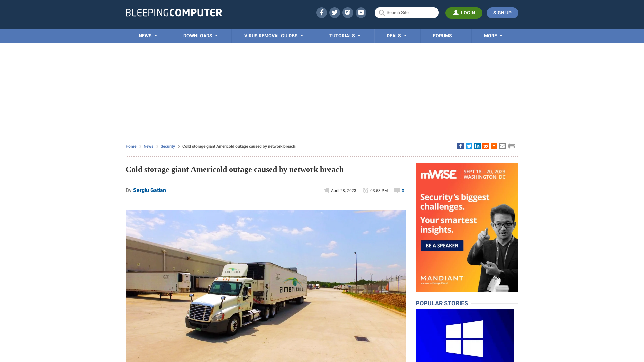644x362 pixels.
Task: Click the Security breadcrumb link
Action: click(168, 146)
